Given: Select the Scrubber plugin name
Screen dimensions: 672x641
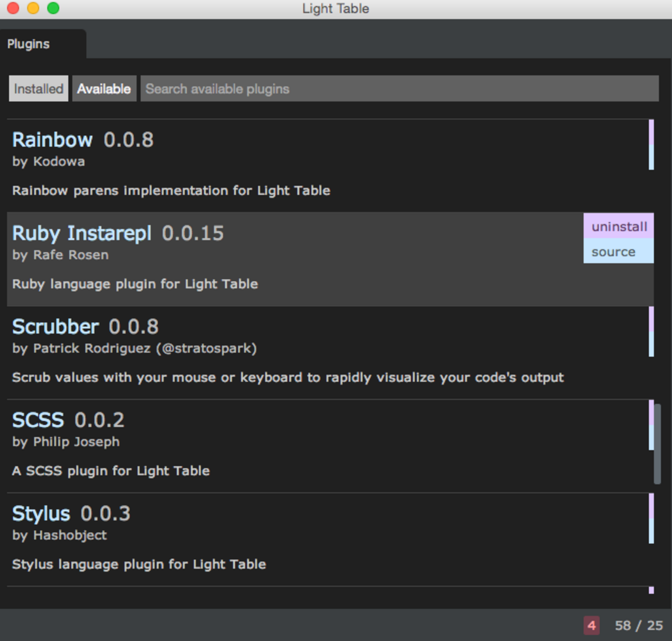Looking at the screenshot, I should 55,327.
